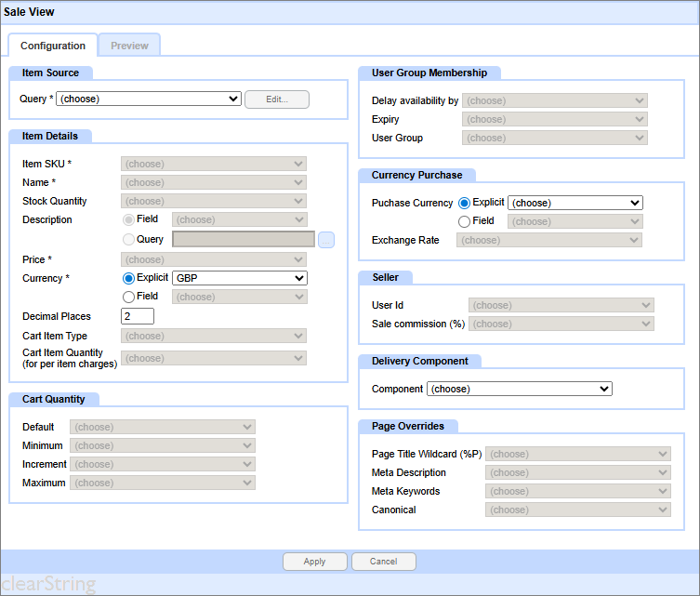Expand the GBP currency dropdown
Viewport: 700px width, 596px height.
click(x=240, y=278)
